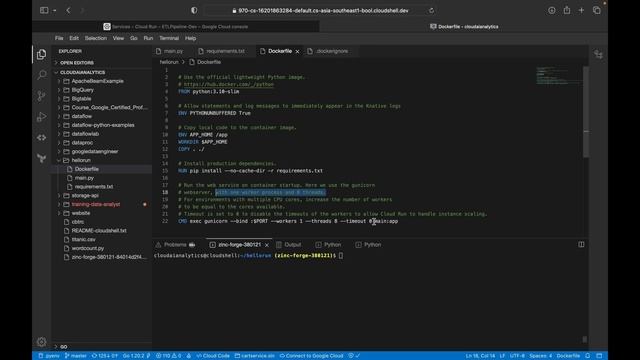Image resolution: width=640 pixels, height=360 pixels.
Task: Click the editor vertical scrollbar
Action: click(586, 112)
